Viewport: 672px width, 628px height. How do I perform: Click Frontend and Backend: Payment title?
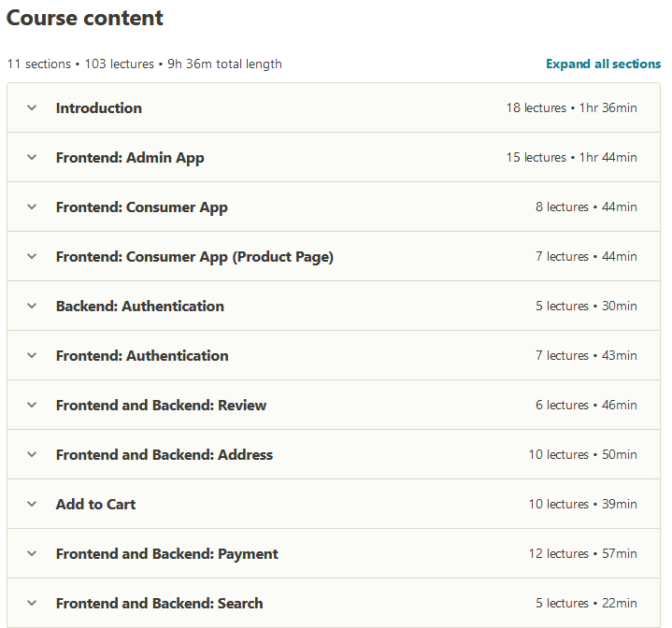[167, 554]
